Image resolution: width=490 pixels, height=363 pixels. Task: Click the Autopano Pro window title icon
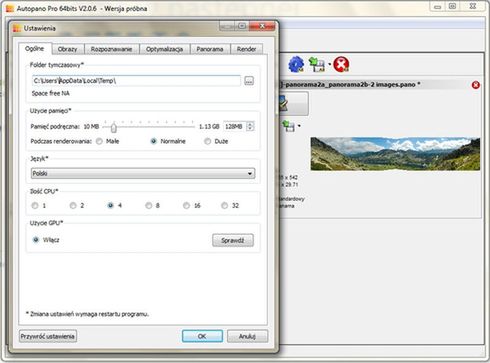10,8
